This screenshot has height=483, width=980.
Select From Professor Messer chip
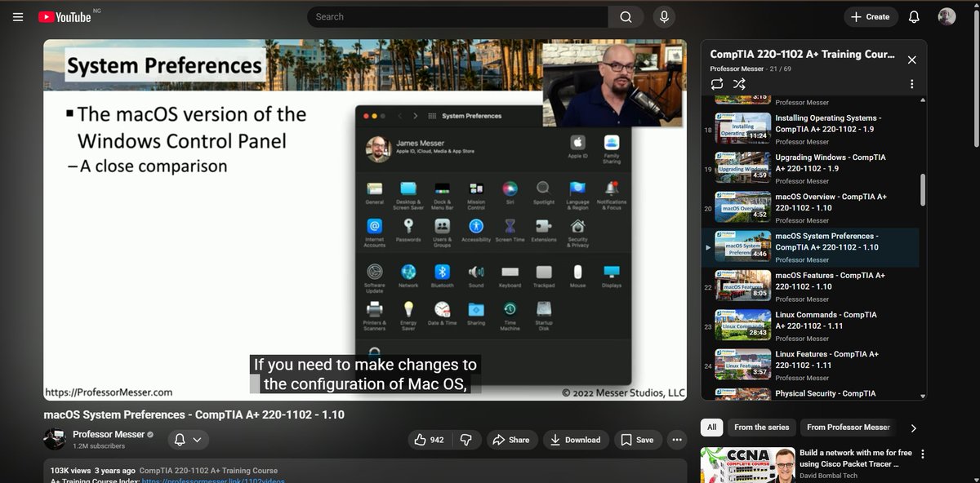[x=849, y=428]
